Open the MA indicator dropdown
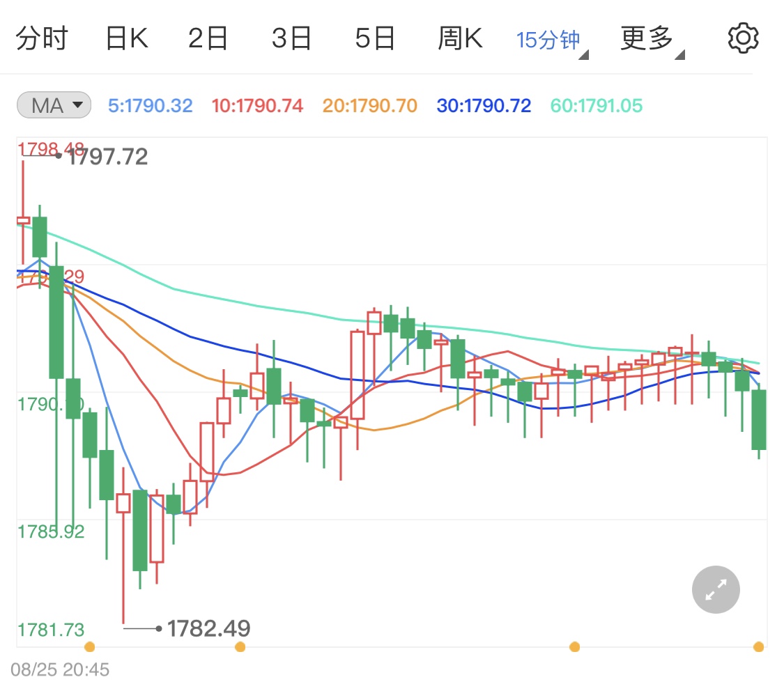The width and height of the screenshot is (784, 691). click(54, 105)
